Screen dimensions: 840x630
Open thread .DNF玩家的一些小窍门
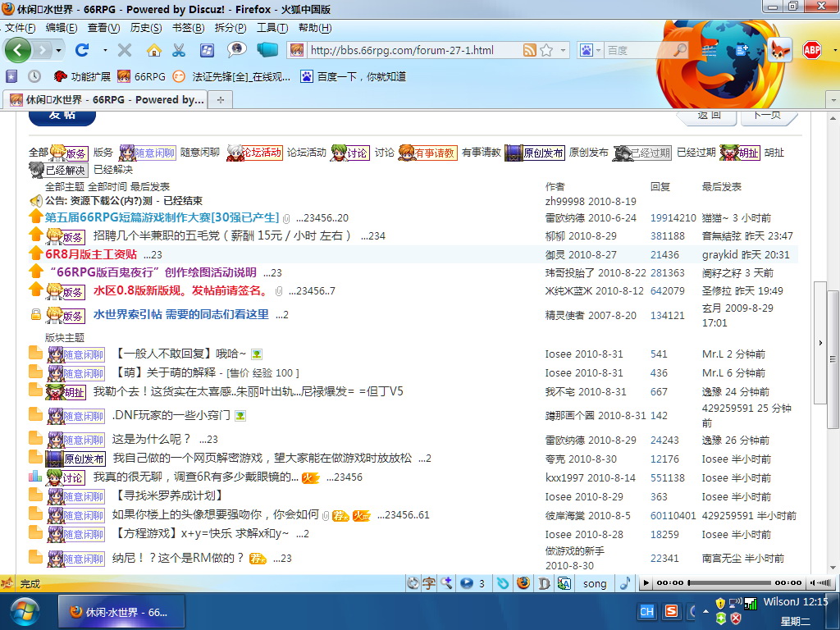click(x=171, y=415)
